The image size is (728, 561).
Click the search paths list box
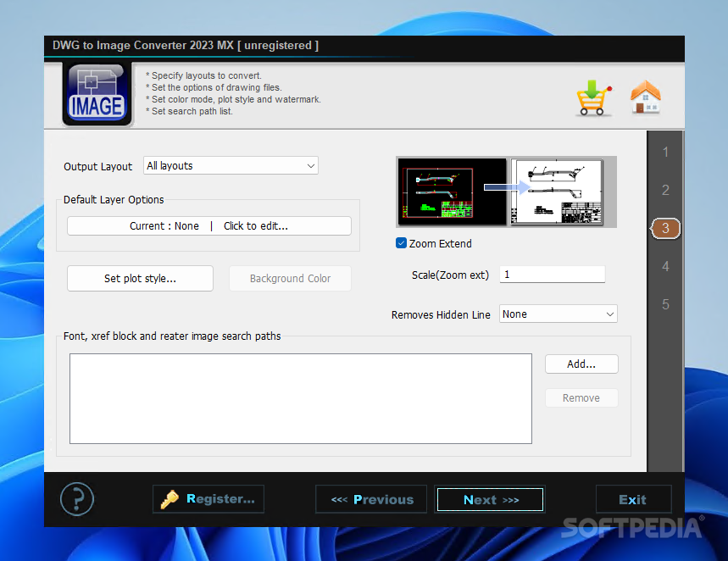pyautogui.click(x=301, y=398)
